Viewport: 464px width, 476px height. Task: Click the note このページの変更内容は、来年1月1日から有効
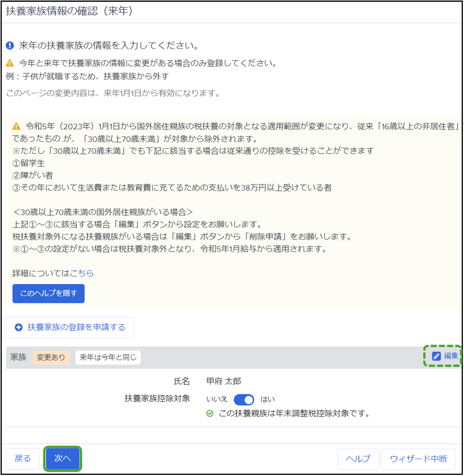(113, 93)
